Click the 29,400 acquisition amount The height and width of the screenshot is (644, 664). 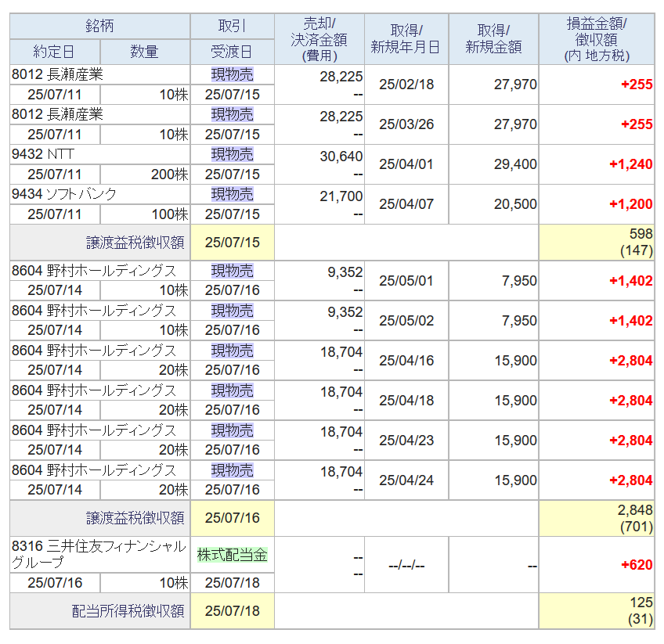(x=515, y=164)
